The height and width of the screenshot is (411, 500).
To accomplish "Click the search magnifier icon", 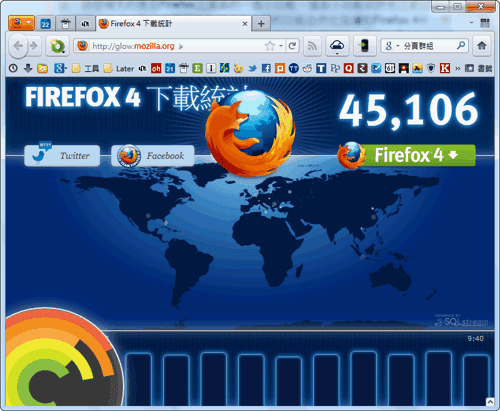I will tap(461, 45).
